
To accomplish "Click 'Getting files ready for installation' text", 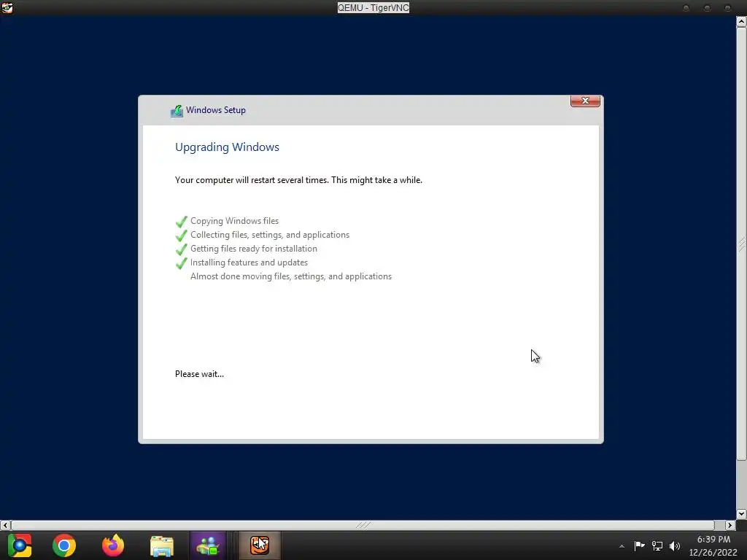I will 253,249.
